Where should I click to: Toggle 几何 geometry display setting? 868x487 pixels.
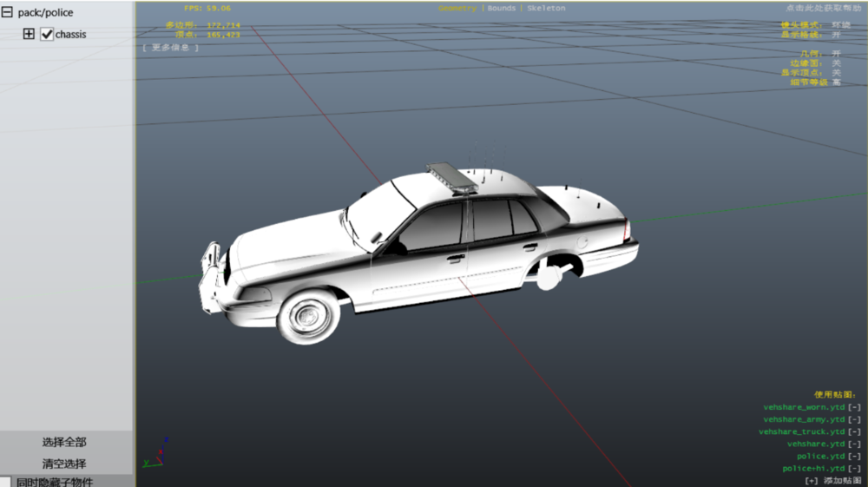coord(836,54)
